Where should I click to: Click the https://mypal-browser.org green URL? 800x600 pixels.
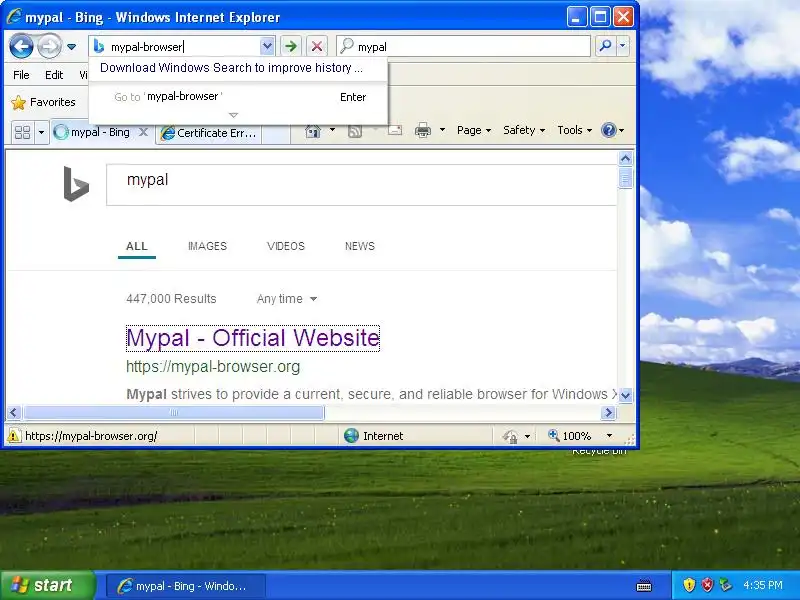213,367
